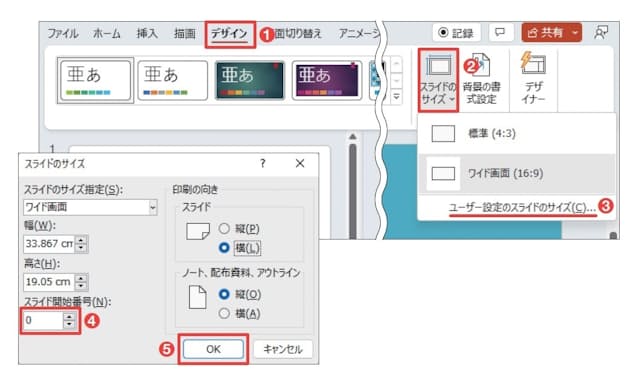Screen dimensions: 638x379
Task: Expand the slide size preset dropdown (ワイド画面)
Action: (x=153, y=207)
